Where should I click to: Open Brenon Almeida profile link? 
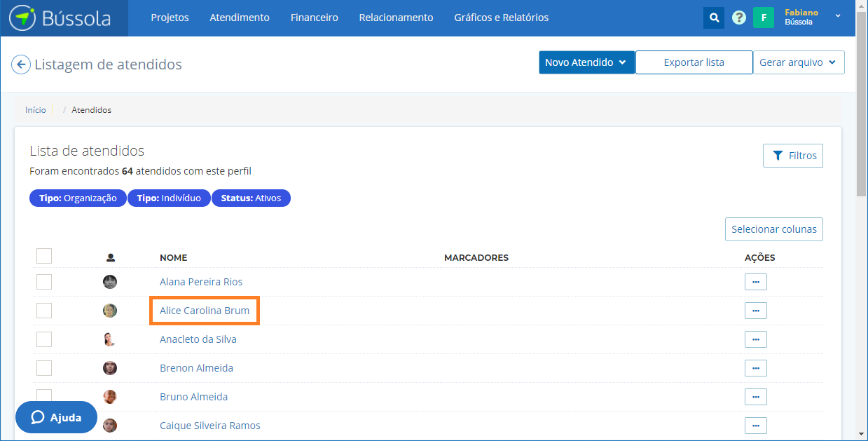point(196,368)
